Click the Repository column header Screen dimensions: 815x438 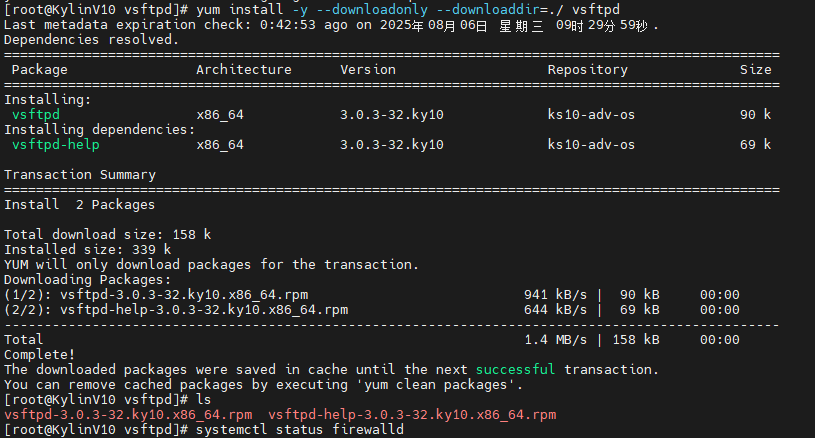(x=587, y=70)
